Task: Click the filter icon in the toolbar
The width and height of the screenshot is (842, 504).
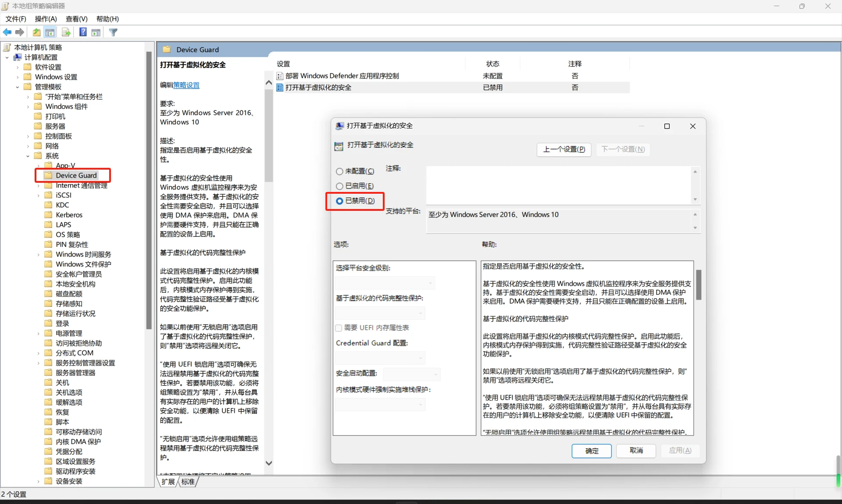Action: point(113,32)
